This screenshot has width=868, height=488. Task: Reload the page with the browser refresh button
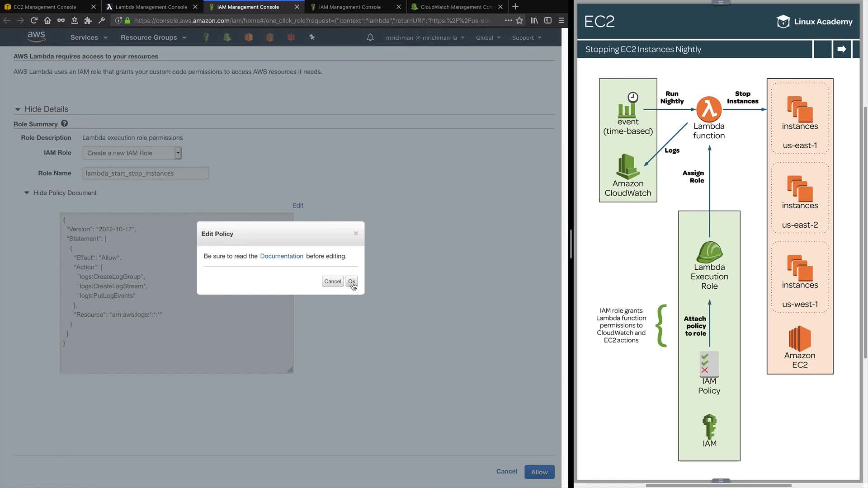point(34,20)
